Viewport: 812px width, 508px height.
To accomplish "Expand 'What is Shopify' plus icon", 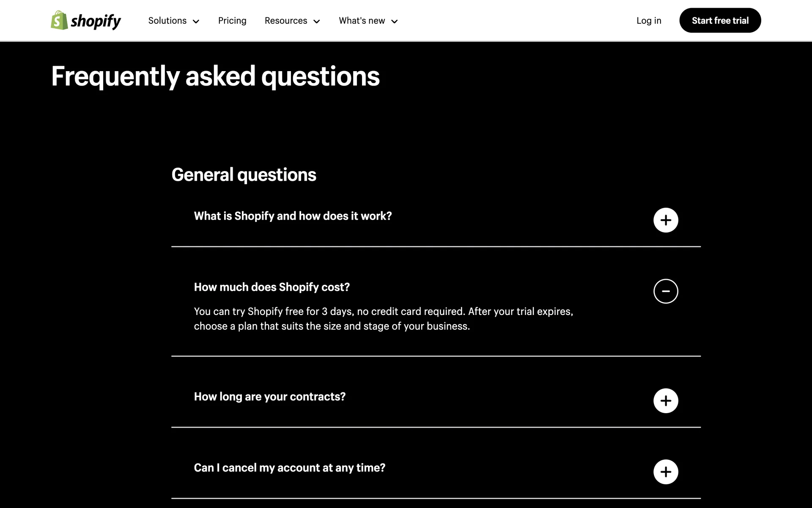I will coord(666,220).
